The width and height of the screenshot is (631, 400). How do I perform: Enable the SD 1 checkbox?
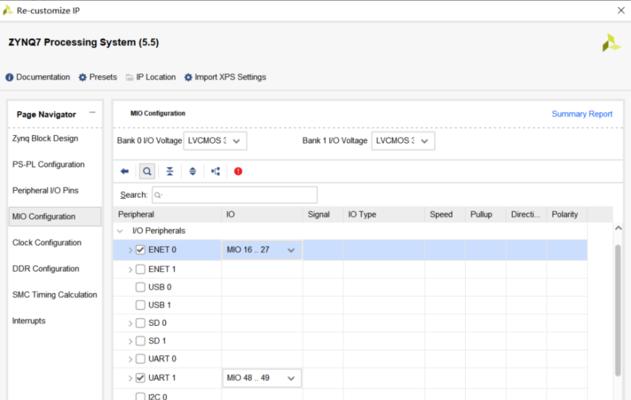[x=140, y=341]
